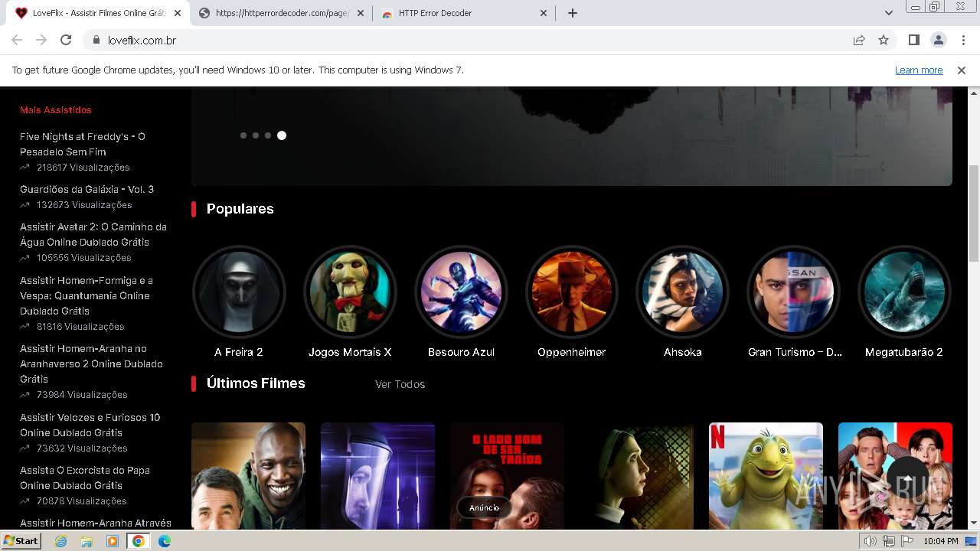
Task: Open the tab search dropdown
Action: (888, 13)
